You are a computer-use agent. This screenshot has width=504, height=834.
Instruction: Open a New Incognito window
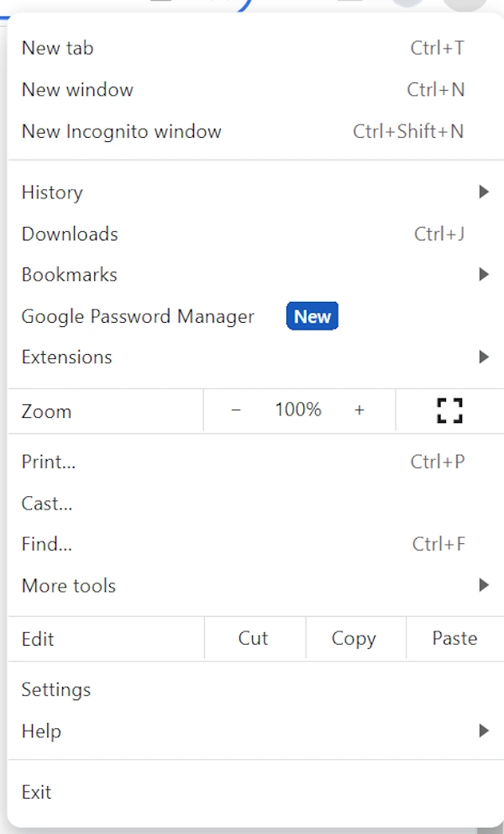(x=122, y=132)
